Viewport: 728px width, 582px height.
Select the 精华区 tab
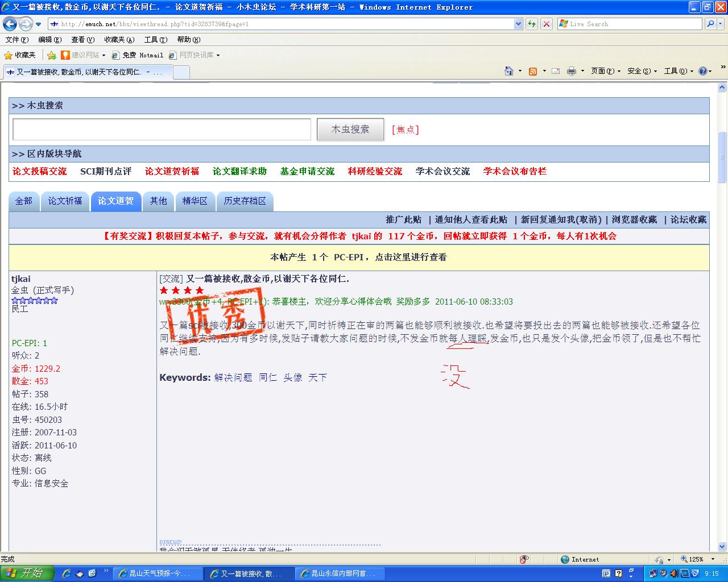[x=195, y=201]
